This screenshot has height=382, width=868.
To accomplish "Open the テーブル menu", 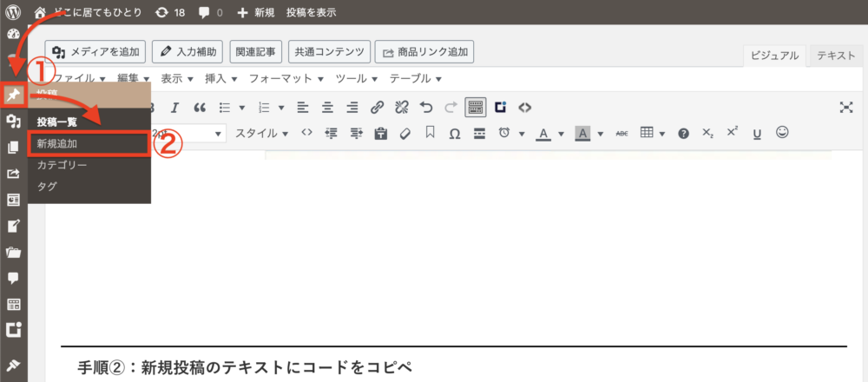I will (416, 79).
